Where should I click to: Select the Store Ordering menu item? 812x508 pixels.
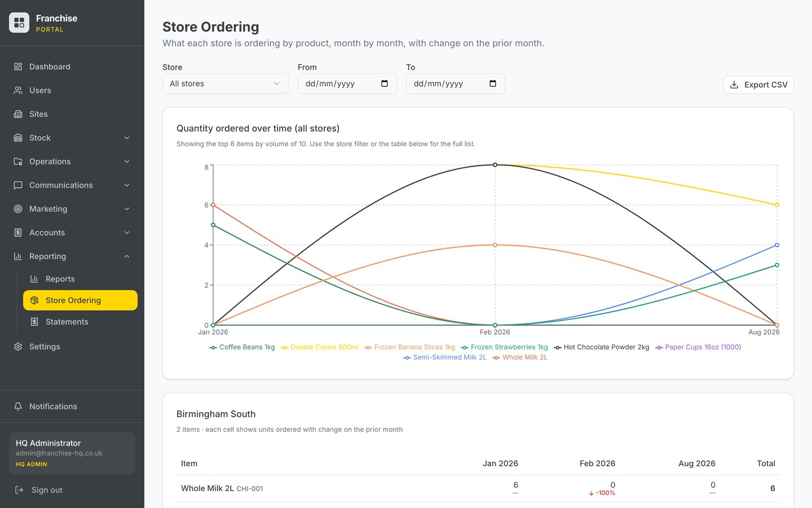80,300
